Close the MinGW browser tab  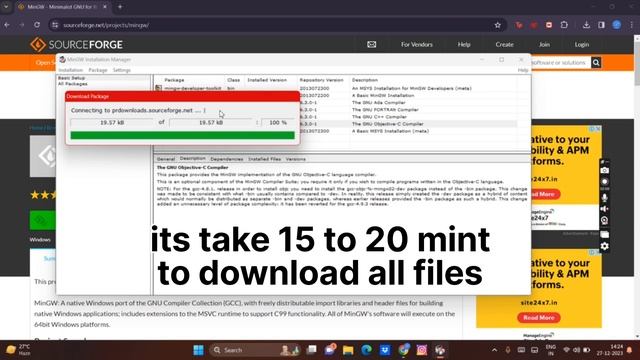(x=104, y=7)
